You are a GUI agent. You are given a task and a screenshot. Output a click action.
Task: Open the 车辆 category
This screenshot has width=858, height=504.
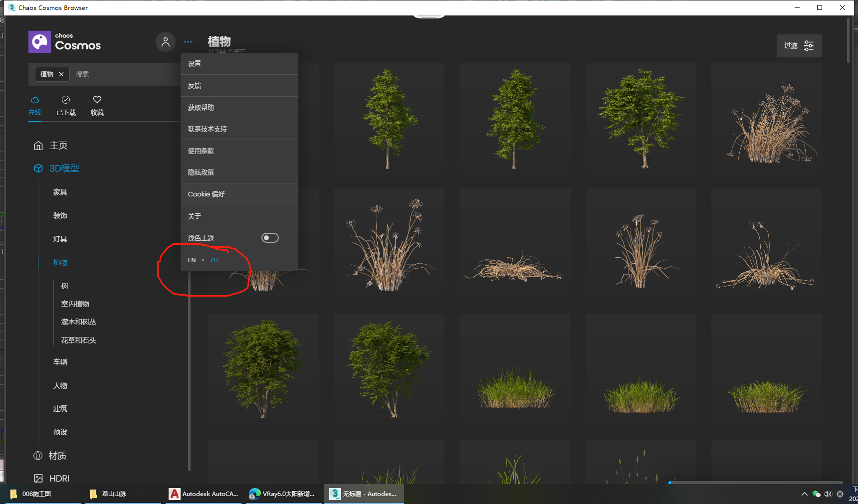click(x=60, y=362)
